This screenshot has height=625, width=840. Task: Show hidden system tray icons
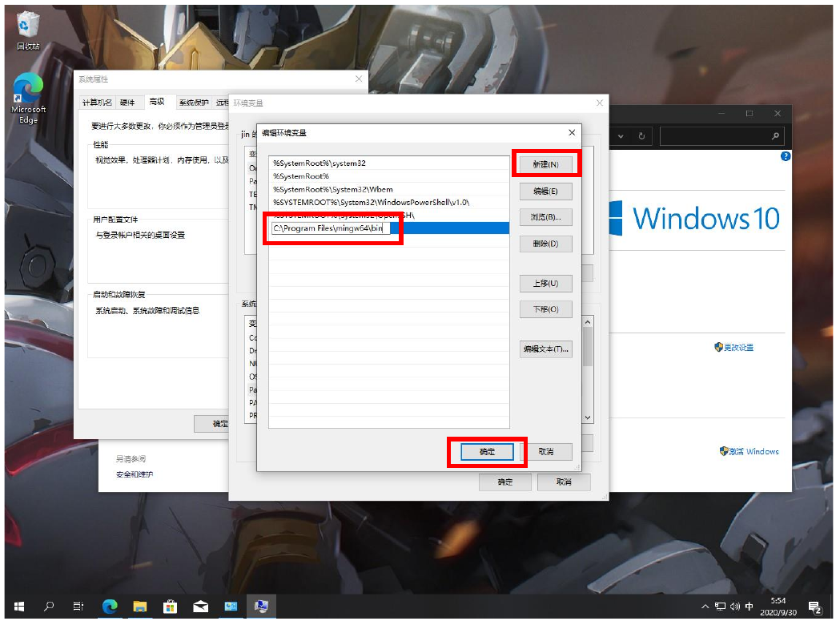(705, 607)
